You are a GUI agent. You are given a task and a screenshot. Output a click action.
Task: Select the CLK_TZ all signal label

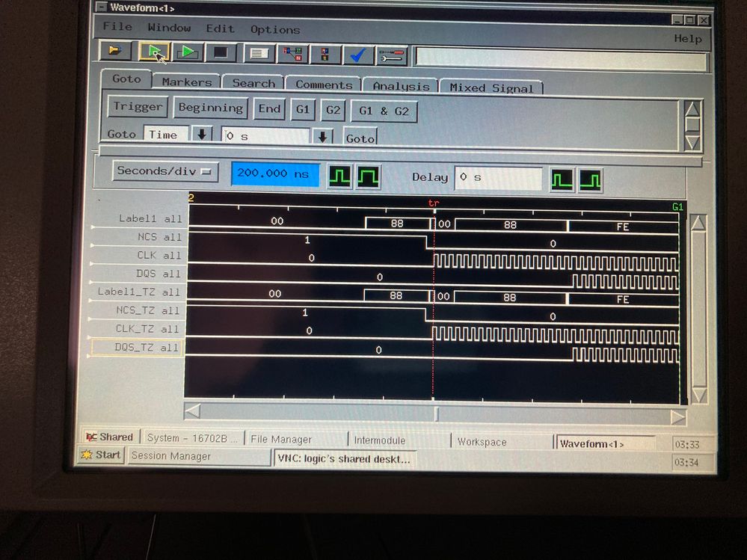(x=147, y=329)
